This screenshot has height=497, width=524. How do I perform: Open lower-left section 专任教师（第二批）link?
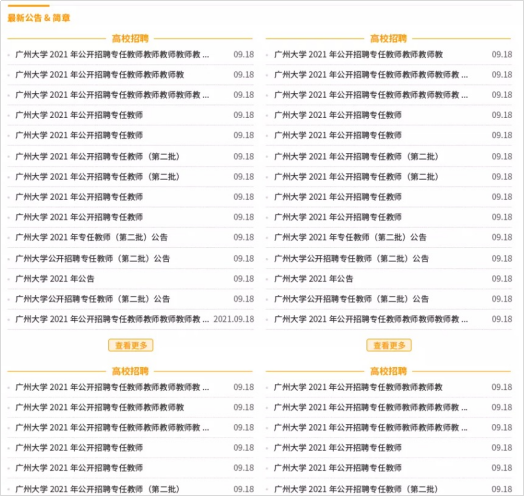click(98, 490)
